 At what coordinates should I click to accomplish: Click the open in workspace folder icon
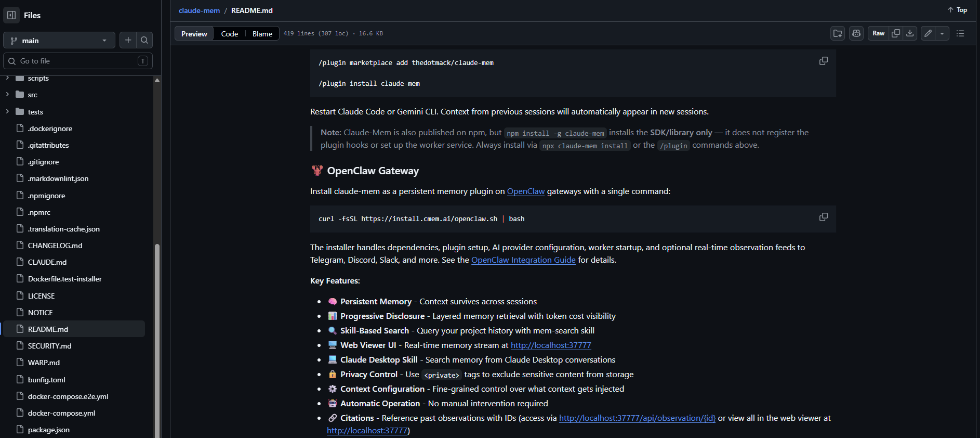tap(838, 33)
